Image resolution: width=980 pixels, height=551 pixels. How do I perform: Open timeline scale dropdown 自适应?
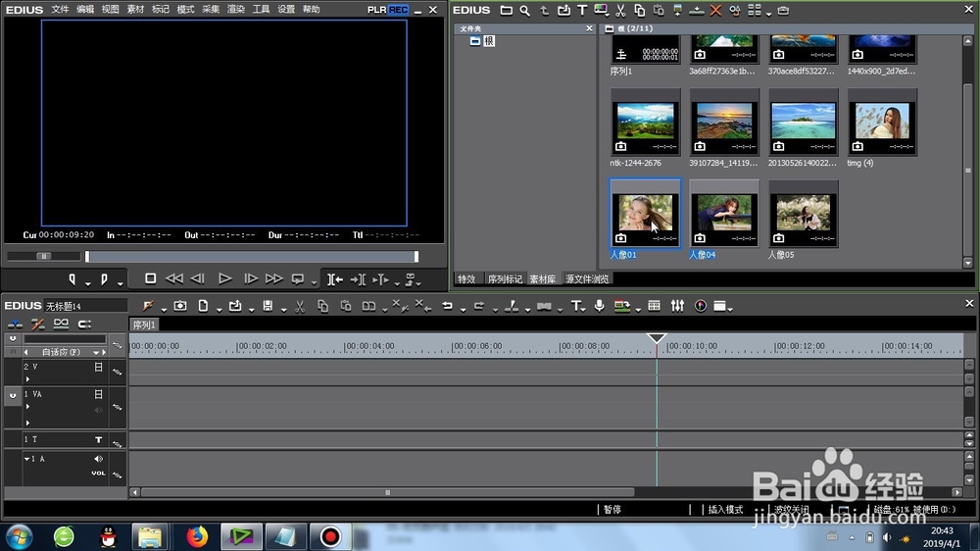[96, 352]
